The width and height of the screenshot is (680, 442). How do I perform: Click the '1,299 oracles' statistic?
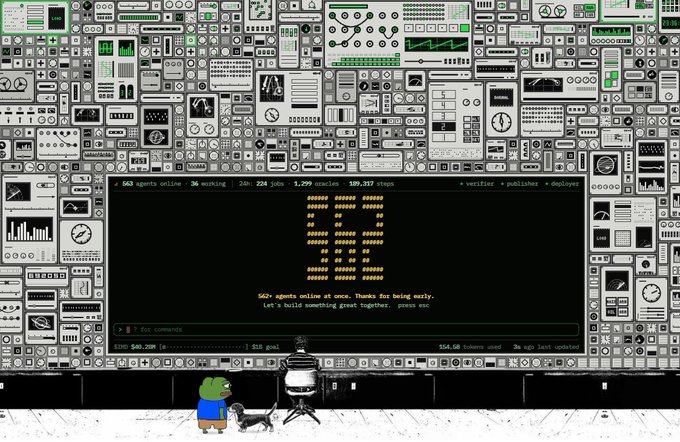[x=316, y=184]
